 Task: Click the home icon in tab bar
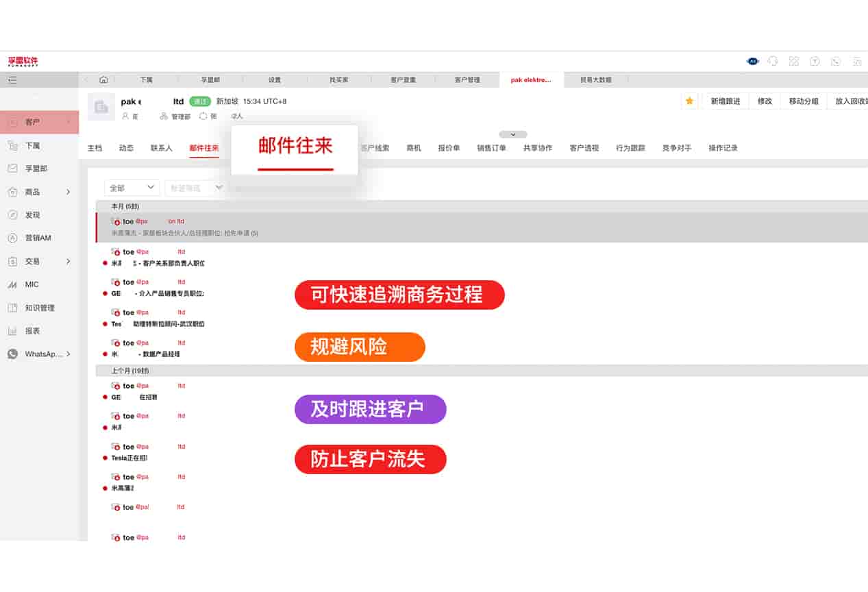pos(103,79)
